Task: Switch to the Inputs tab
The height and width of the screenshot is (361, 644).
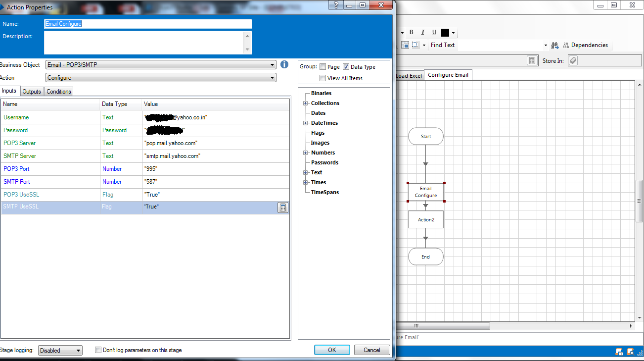Action: (x=9, y=91)
